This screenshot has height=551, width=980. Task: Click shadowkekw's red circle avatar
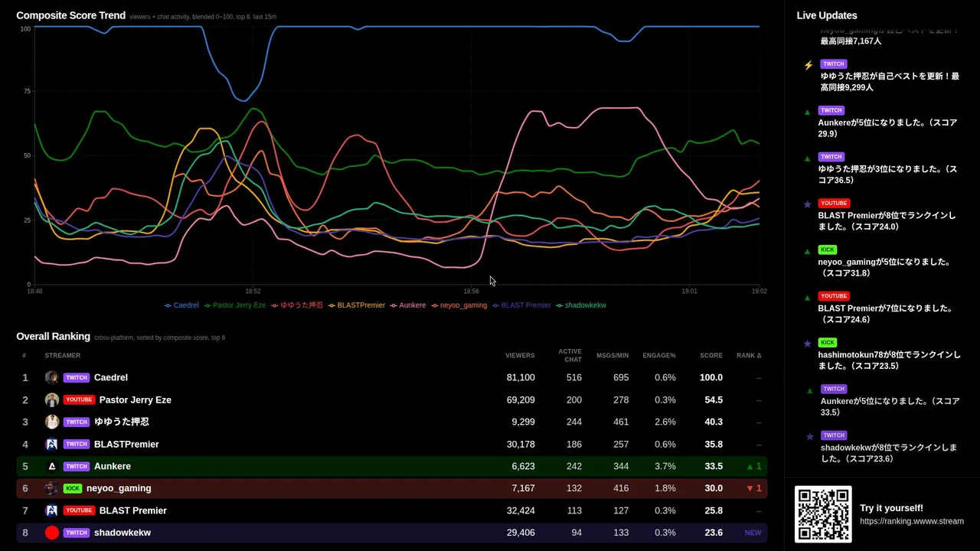pos(51,533)
